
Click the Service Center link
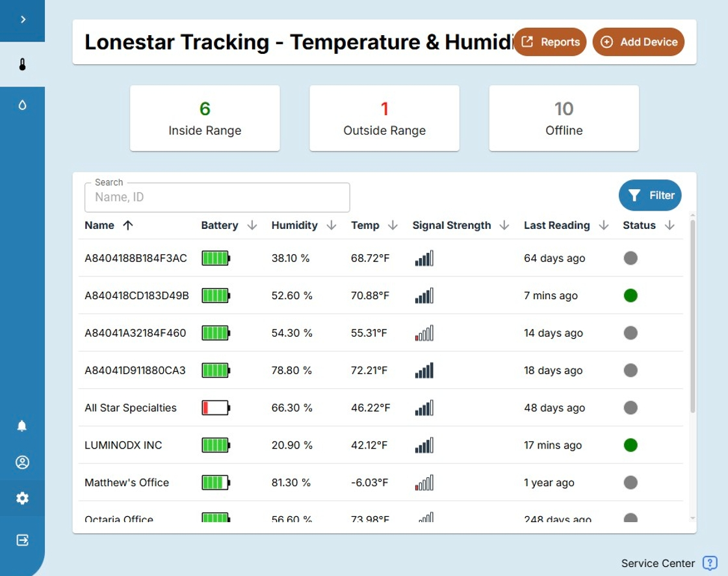[658, 564]
